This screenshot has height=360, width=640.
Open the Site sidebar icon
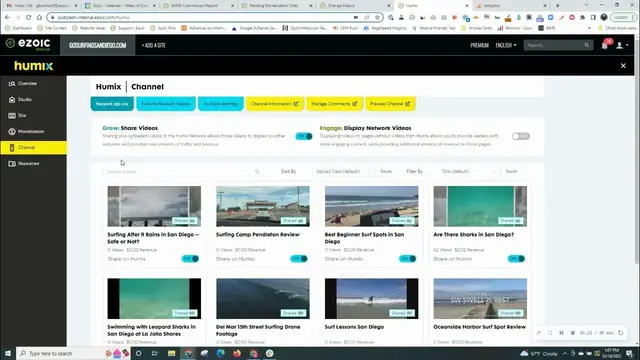pos(12,116)
